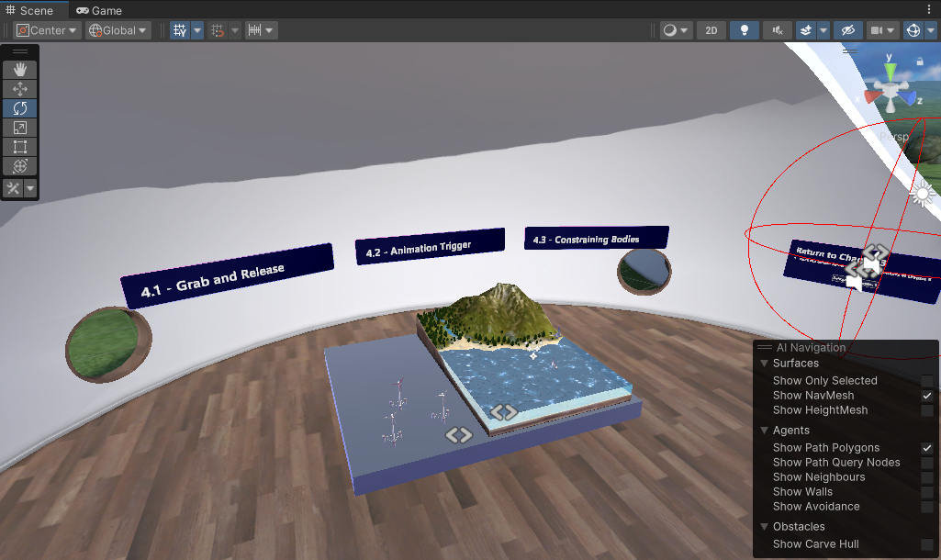Select the green circular portal on the wall
This screenshot has height=560, width=941.
[x=108, y=344]
